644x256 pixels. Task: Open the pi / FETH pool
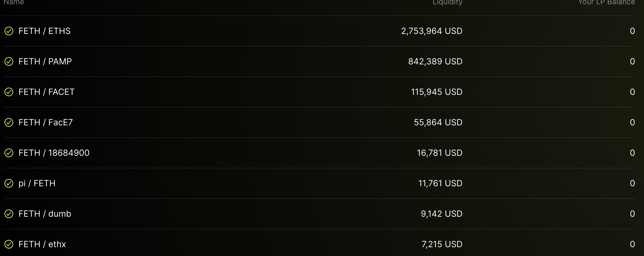click(x=37, y=184)
